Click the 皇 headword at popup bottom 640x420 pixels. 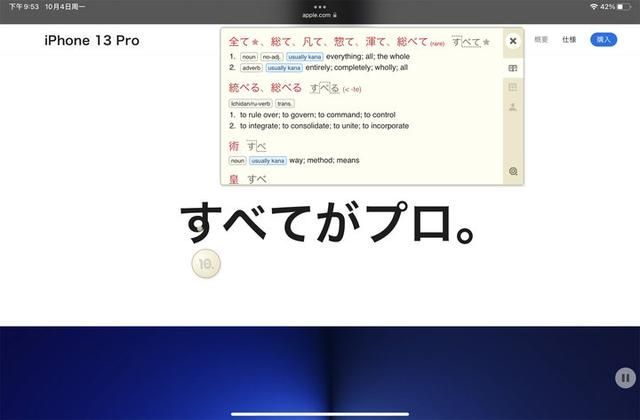tap(234, 179)
